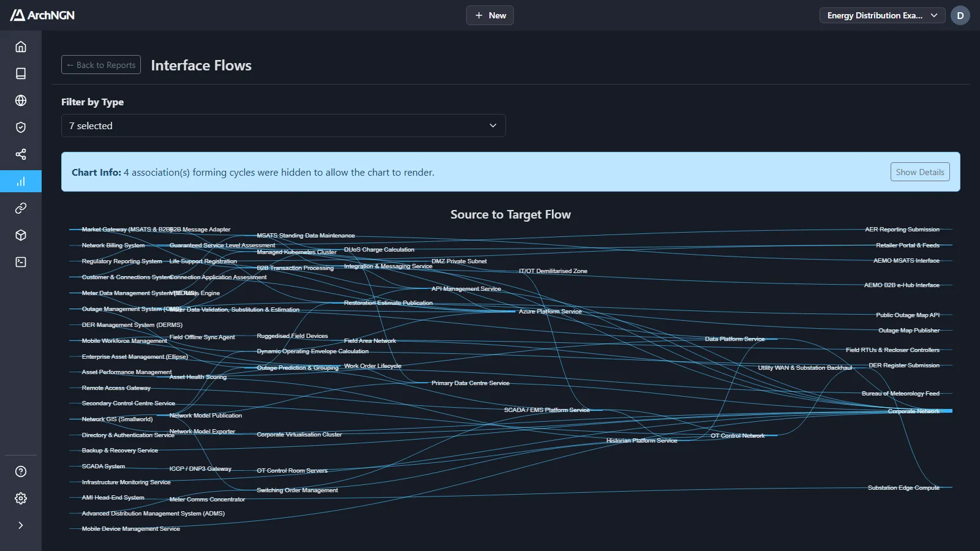The width and height of the screenshot is (980, 551).
Task: Select the AER Reporting Submission node
Action: pyautogui.click(x=902, y=230)
